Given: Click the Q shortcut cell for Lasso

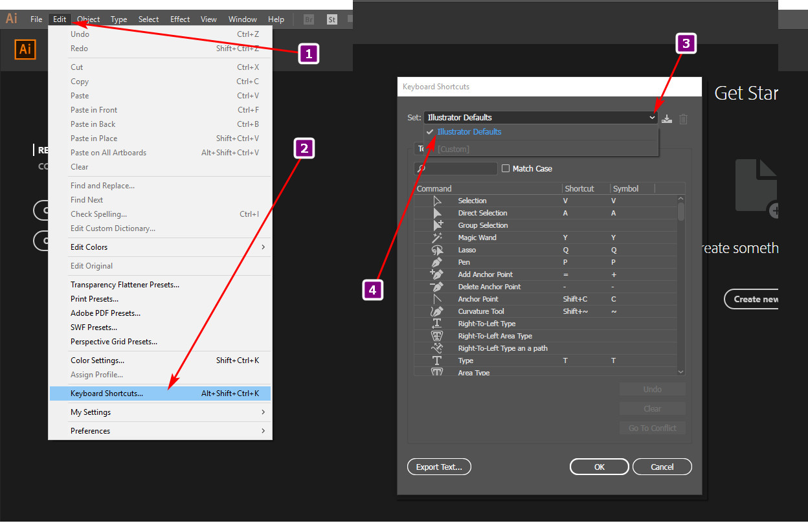Looking at the screenshot, I should coord(566,250).
